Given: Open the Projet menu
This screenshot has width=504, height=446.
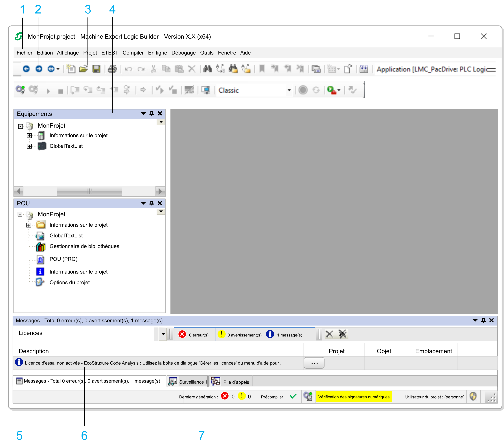Looking at the screenshot, I should pos(90,53).
